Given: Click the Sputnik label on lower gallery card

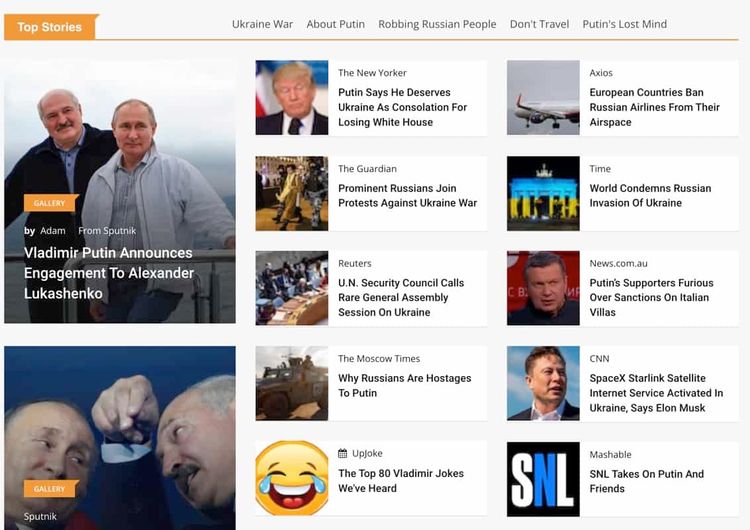Looking at the screenshot, I should (40, 516).
